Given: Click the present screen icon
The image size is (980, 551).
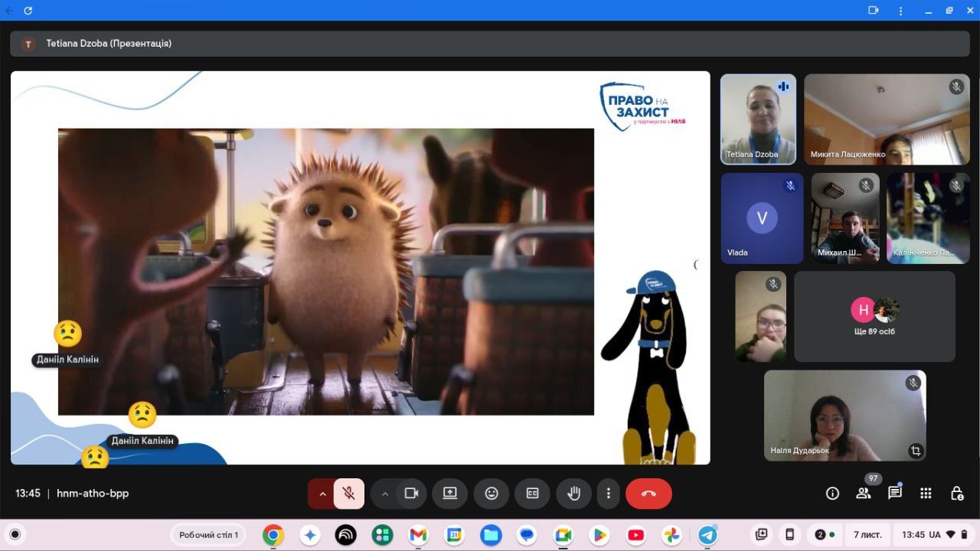Looking at the screenshot, I should [449, 494].
